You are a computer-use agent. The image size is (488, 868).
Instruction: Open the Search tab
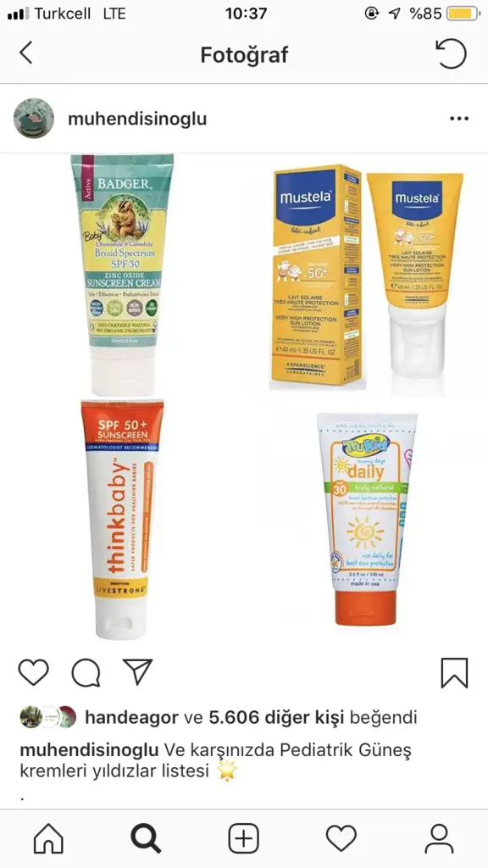tap(146, 838)
